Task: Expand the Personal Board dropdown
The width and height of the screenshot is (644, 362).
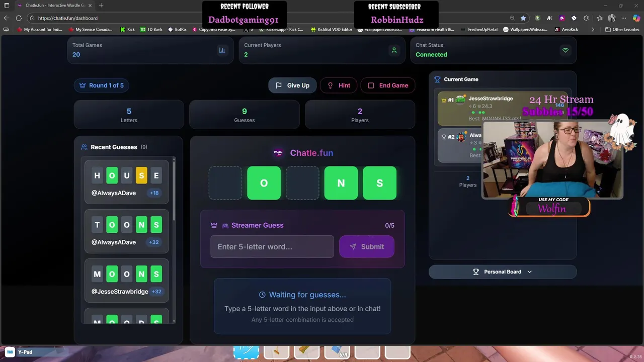Action: (503, 271)
